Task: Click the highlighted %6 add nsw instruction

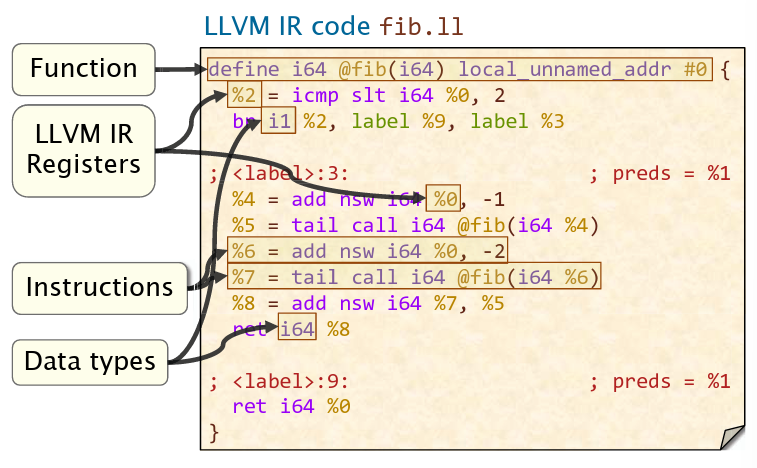Action: (x=368, y=251)
